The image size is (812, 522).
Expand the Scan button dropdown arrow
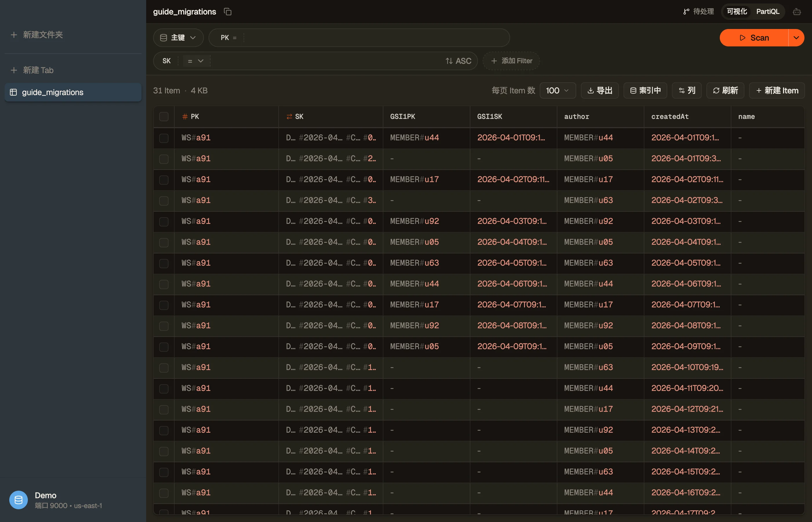796,38
